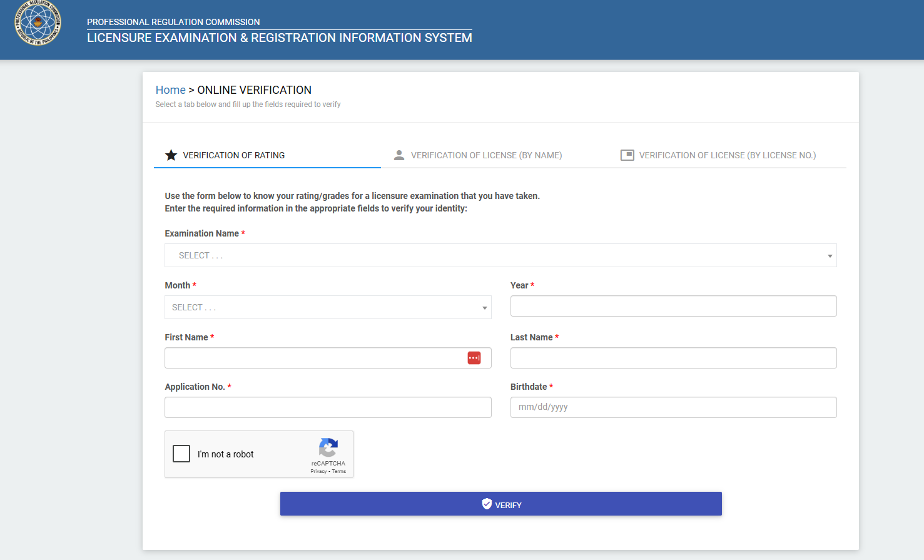Image resolution: width=924 pixels, height=560 pixels.
Task: Switch to the Verification of License (By Name) tab
Action: [x=487, y=155]
